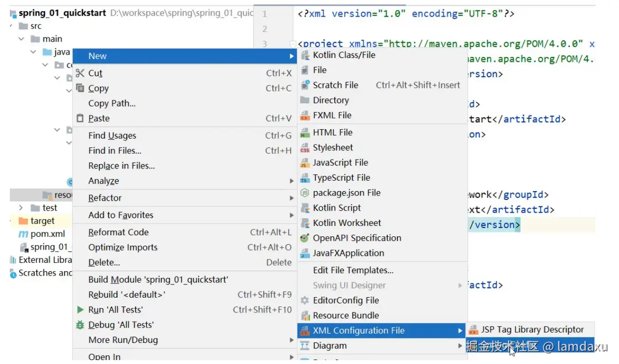619x364 pixels.
Task: Click the Paste clipboard icon
Action: point(80,118)
